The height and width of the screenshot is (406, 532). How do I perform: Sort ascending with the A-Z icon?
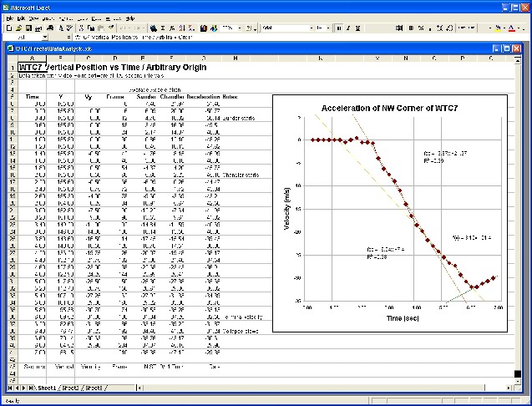click(x=182, y=28)
